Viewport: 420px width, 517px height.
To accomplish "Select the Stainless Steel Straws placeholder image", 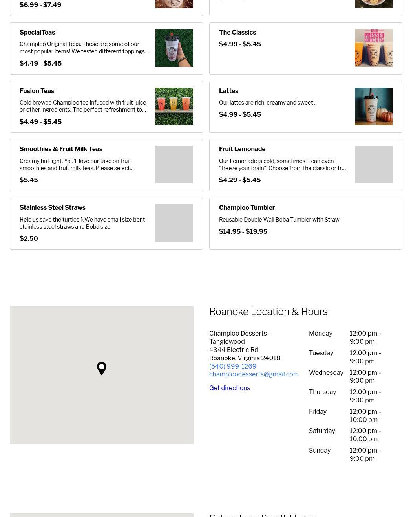I will click(x=174, y=223).
